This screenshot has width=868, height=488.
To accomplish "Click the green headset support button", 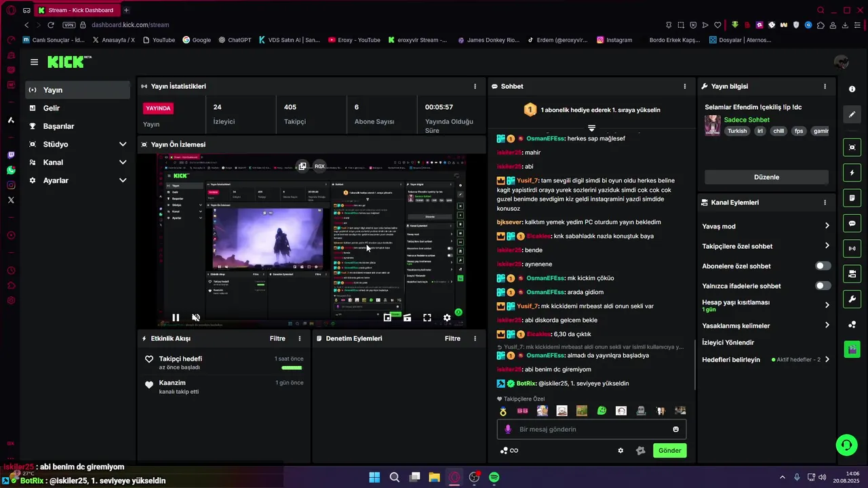I will (846, 445).
